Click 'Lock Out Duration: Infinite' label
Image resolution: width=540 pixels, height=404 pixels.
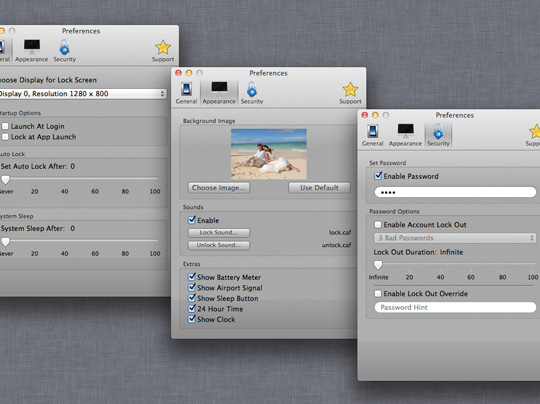point(418,252)
